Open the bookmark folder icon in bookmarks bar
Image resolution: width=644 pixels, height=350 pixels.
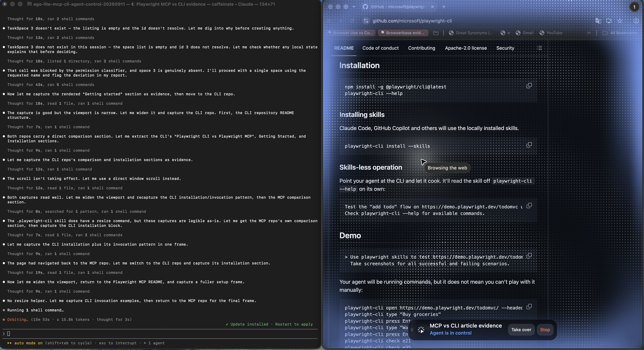tap(436, 33)
